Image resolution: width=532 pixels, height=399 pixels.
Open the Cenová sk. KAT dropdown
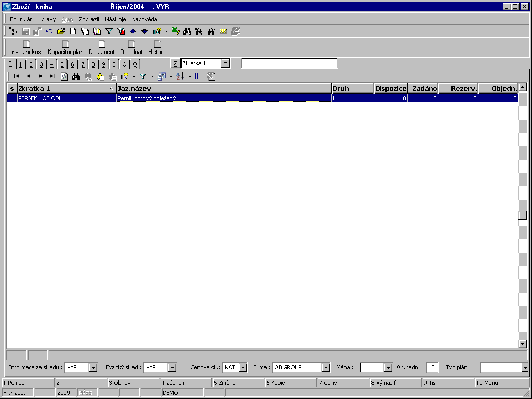[x=243, y=367]
